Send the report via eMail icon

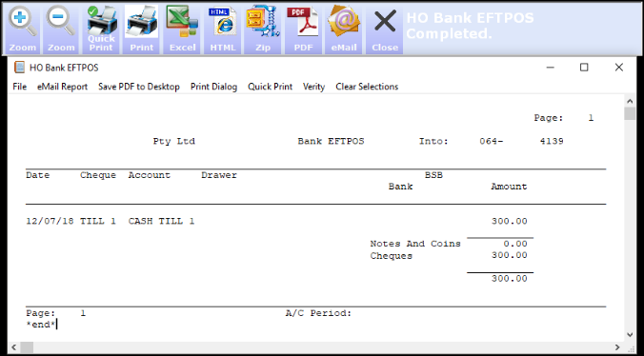point(344,30)
